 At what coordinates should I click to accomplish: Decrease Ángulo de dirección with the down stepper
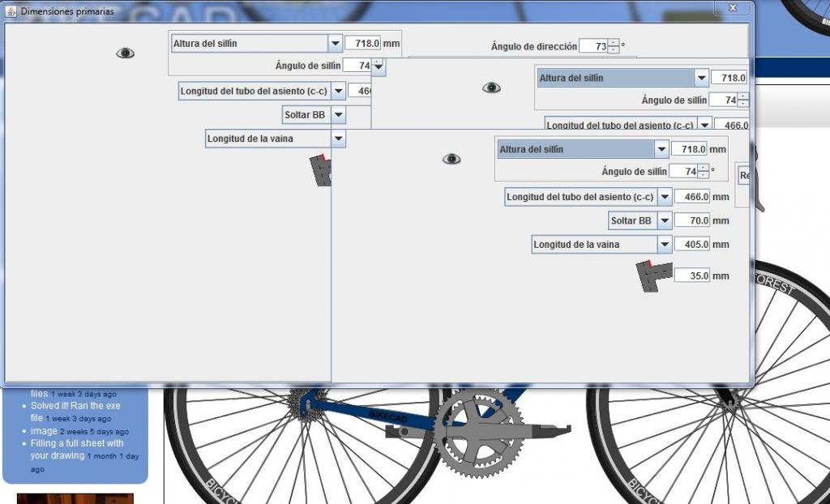[614, 50]
